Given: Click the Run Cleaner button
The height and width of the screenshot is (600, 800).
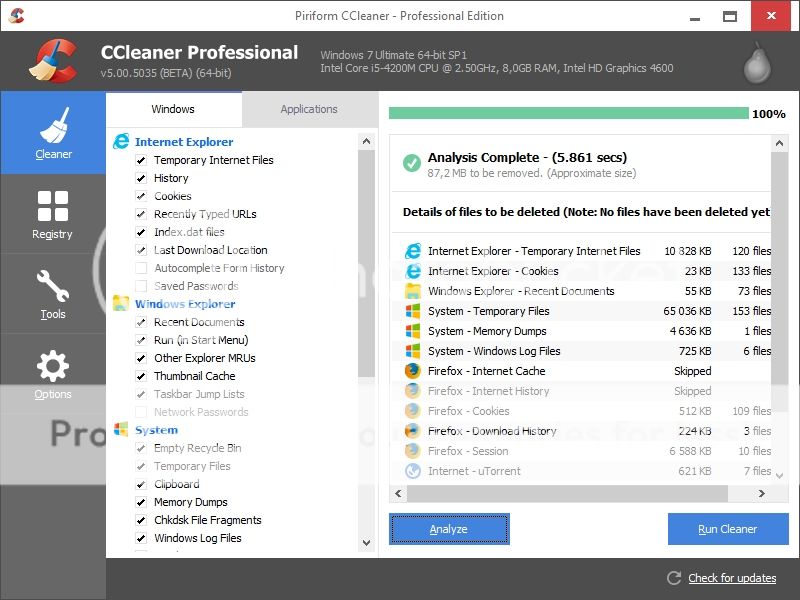Looking at the screenshot, I should 728,529.
